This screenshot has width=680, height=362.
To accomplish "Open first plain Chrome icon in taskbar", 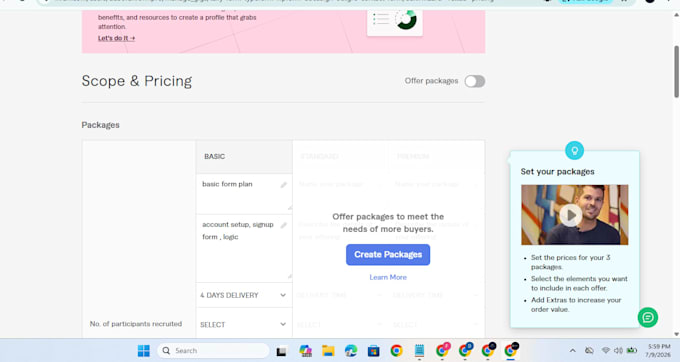I will click(396, 350).
